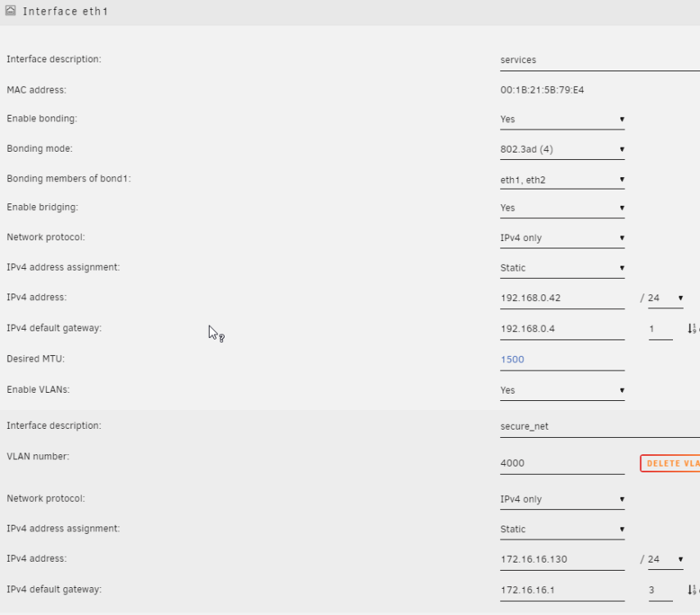The height and width of the screenshot is (615, 700).
Task: Click the Enable bridging label
Action: point(43,207)
